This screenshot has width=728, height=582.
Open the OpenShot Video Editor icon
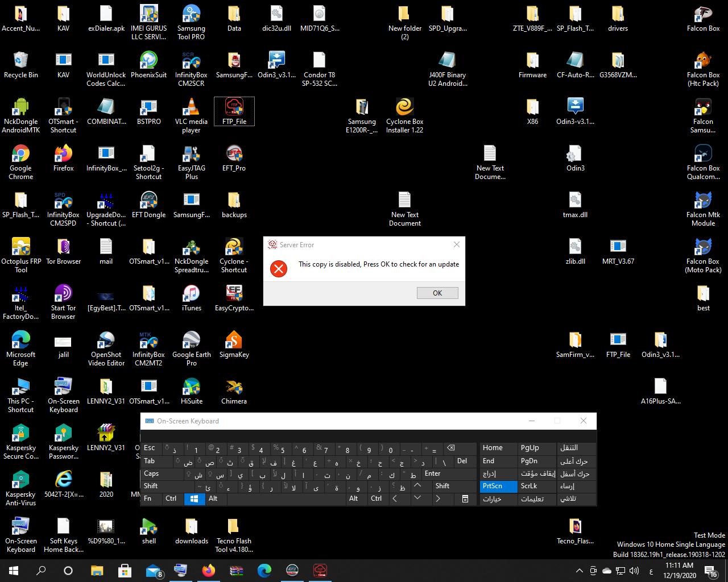point(106,348)
